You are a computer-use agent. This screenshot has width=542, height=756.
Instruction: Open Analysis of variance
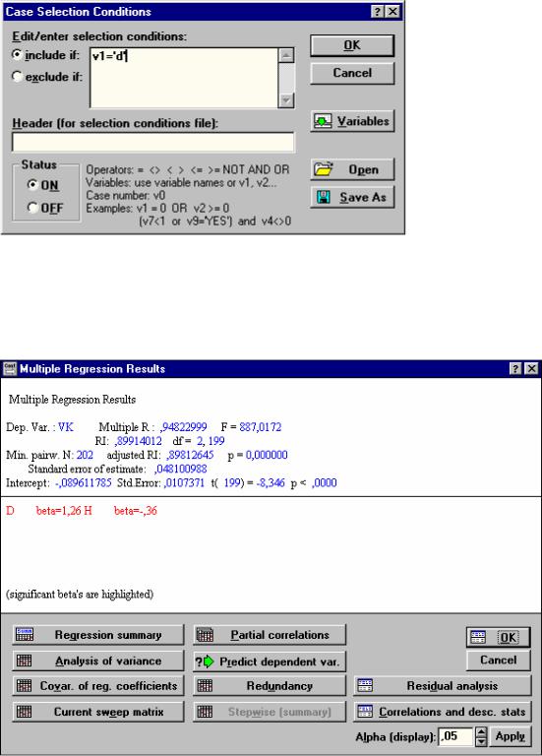(x=98, y=661)
